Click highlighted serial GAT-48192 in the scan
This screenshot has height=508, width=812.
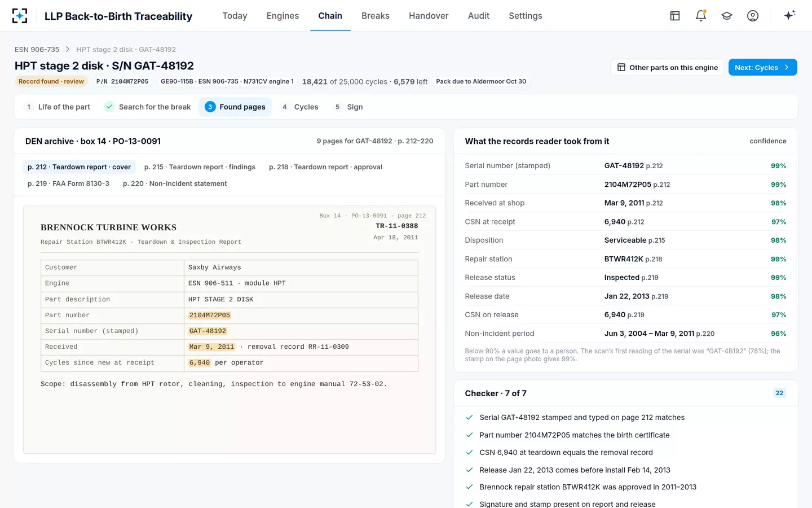(208, 331)
